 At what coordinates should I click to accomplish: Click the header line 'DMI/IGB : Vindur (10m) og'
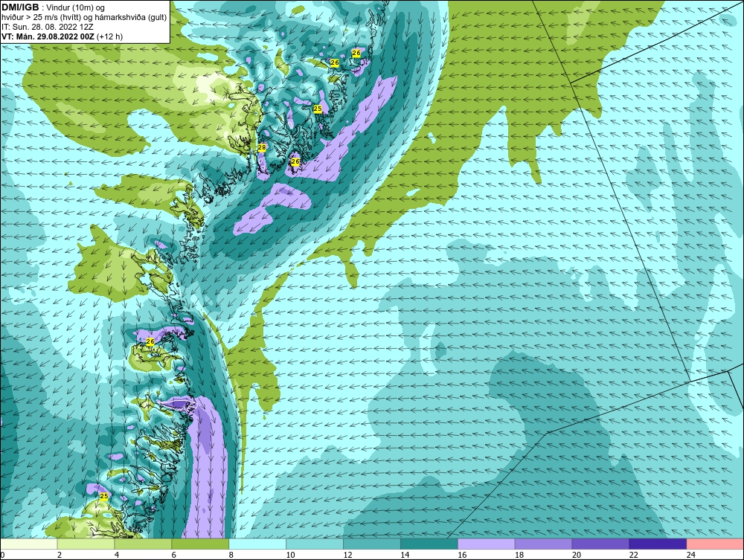click(54, 7)
